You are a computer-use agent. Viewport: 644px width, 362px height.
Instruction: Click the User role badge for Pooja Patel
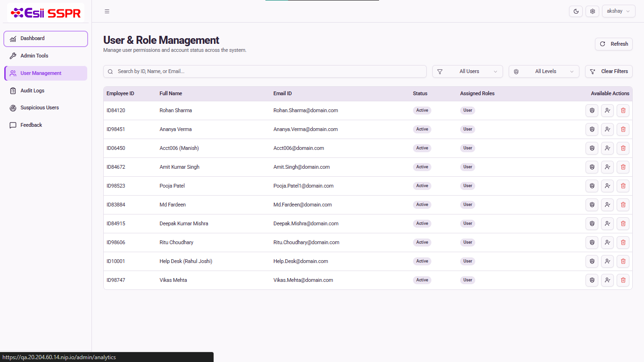[468, 186]
